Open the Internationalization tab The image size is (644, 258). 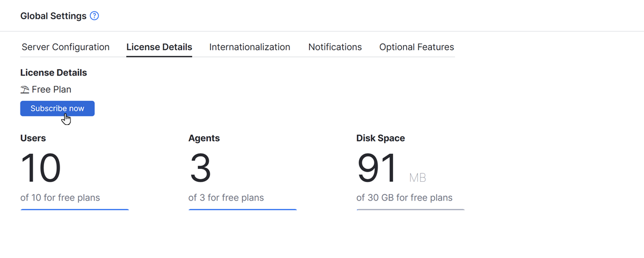tap(250, 47)
